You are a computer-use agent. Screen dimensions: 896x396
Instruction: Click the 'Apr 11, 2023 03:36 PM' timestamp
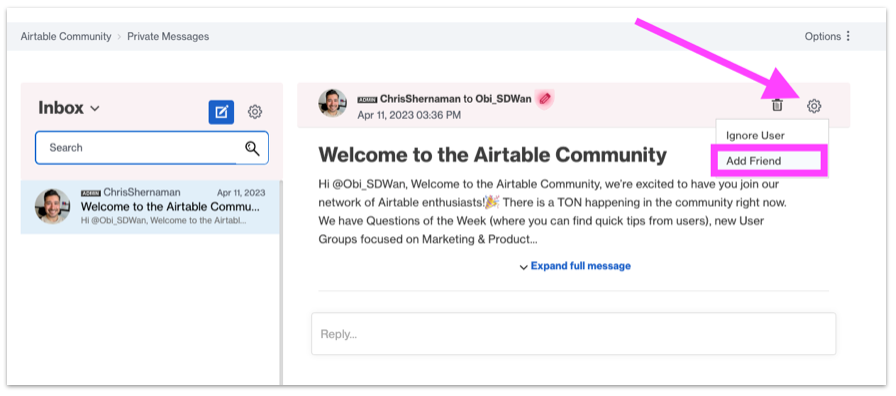click(x=409, y=115)
